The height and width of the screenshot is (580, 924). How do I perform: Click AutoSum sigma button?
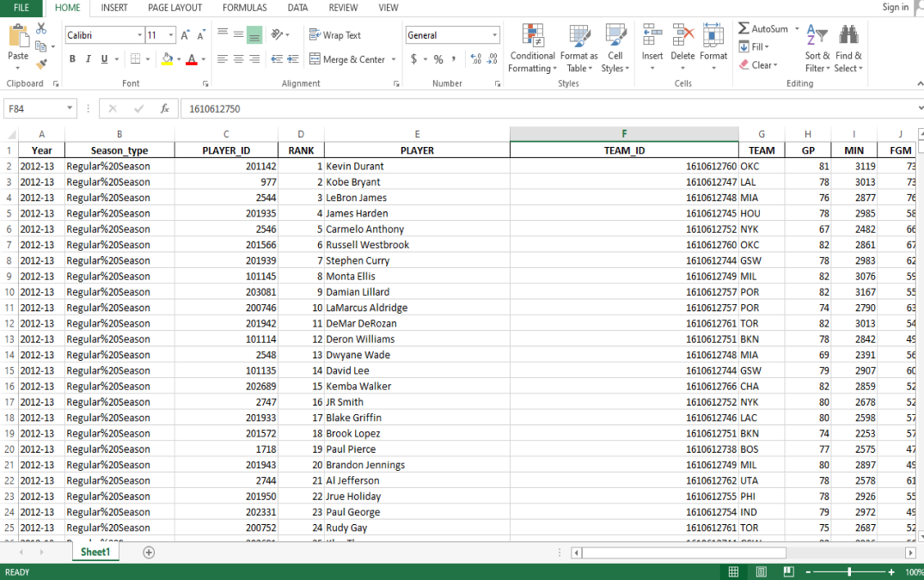point(762,28)
